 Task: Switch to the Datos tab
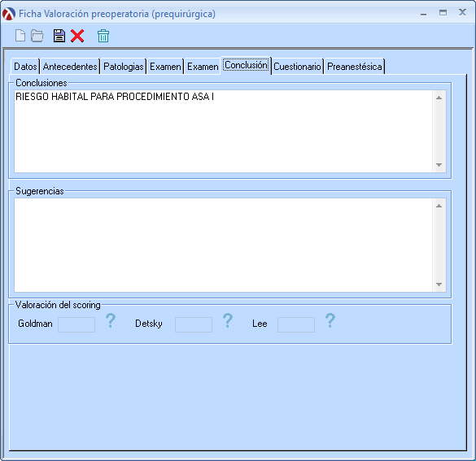coord(25,66)
